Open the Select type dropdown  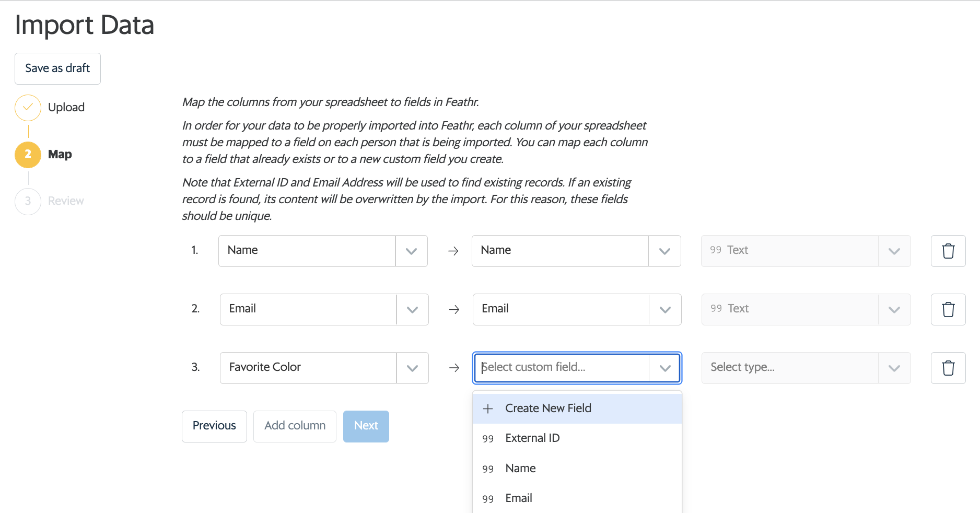tap(806, 368)
